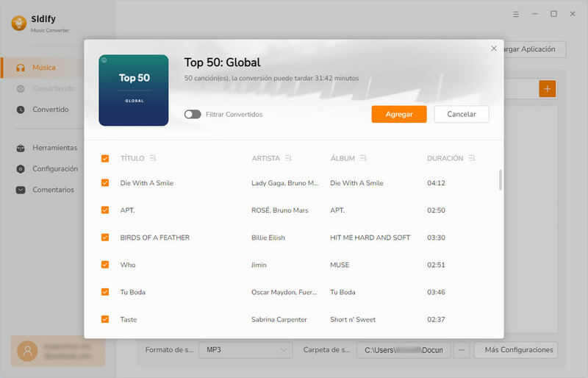Click the song list scrollbar

(x=501, y=179)
